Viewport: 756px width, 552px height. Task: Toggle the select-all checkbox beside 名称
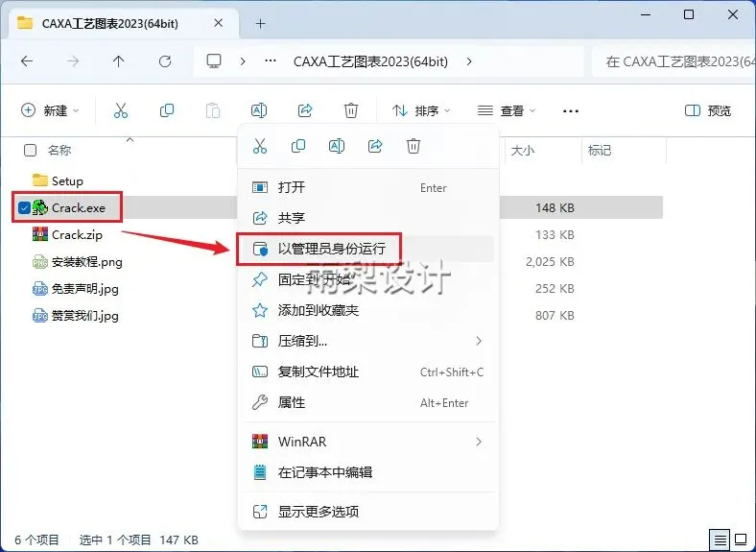[x=30, y=151]
